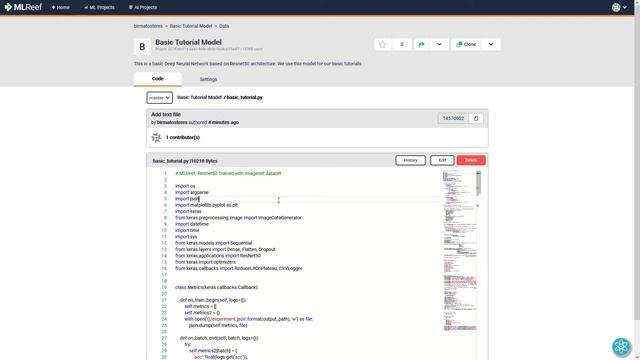This screenshot has width=640, height=360.
Task: Click the page vertical scrollbar
Action: coord(637,163)
